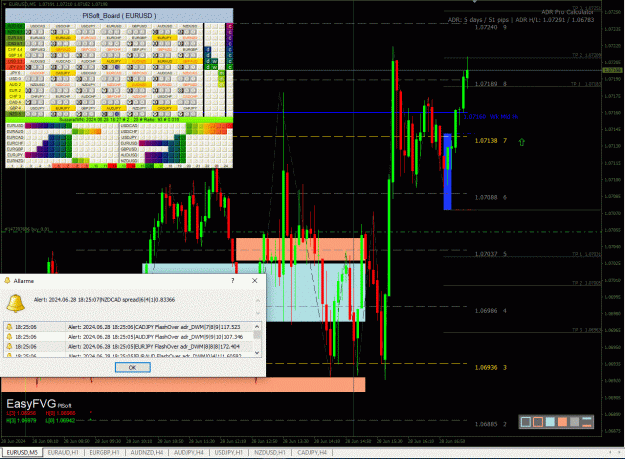Click the blue rectangle on the chart

[x=448, y=171]
